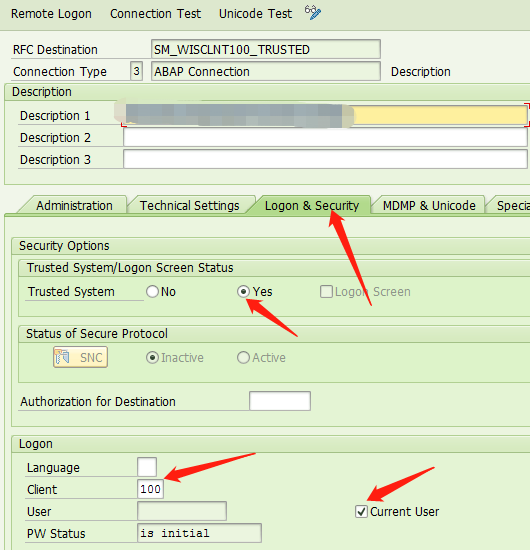The width and height of the screenshot is (530, 550).
Task: Click the Trusted System/Logon Screen Status header
Action: [130, 268]
